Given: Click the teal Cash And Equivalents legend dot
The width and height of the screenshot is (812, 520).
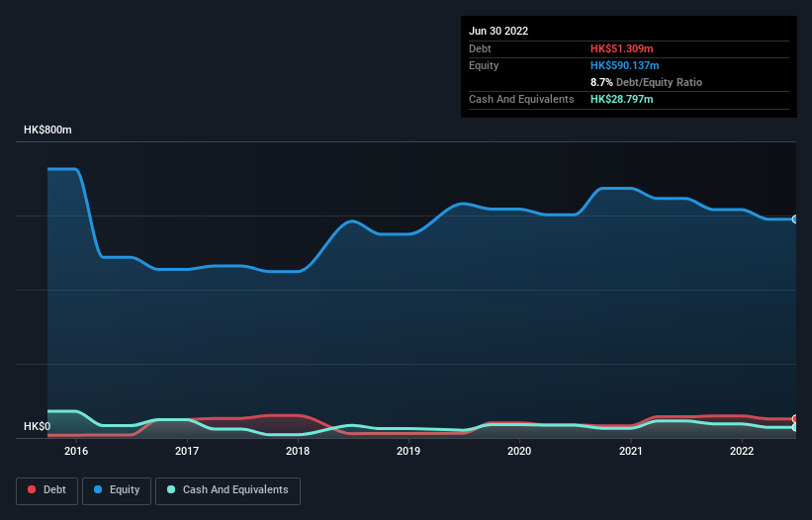Looking at the screenshot, I should point(171,489).
